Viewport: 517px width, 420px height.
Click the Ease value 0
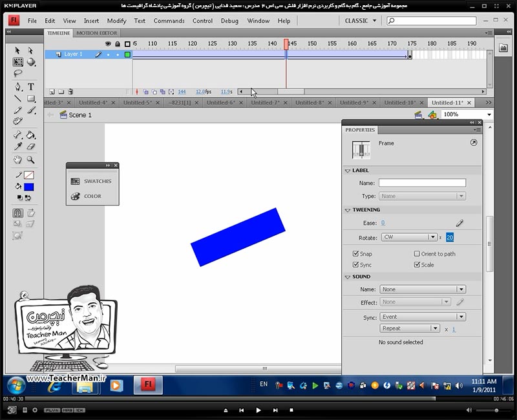[x=383, y=223]
